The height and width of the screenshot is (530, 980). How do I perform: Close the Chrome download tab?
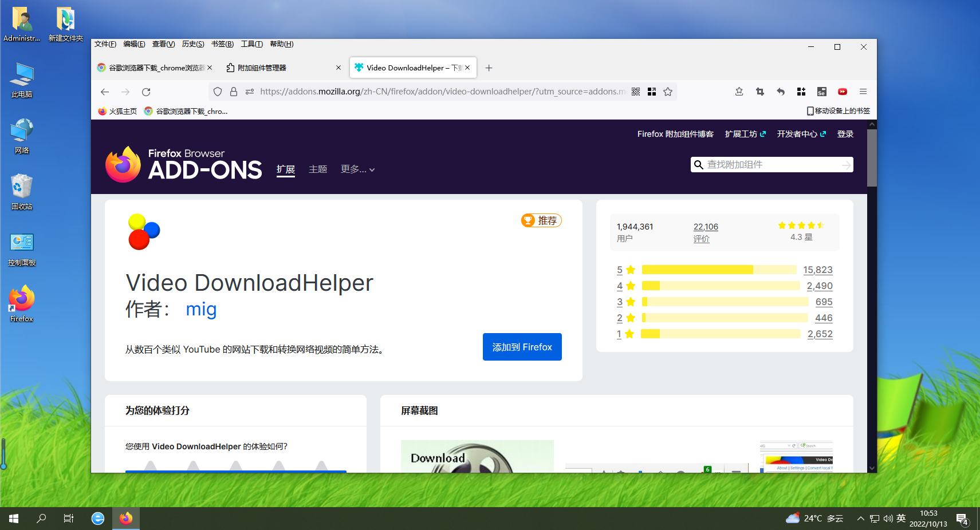210,68
